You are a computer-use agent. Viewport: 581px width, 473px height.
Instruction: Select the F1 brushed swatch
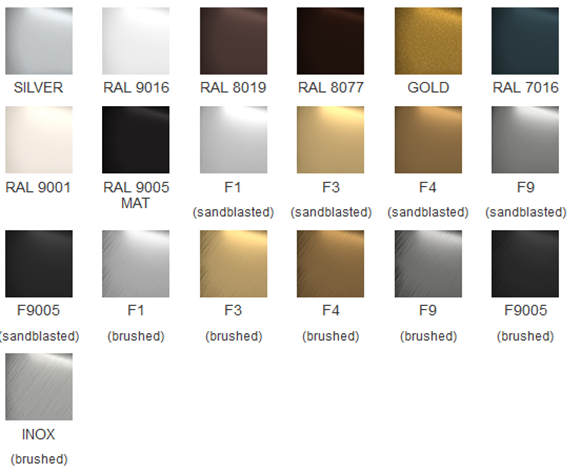point(136,264)
